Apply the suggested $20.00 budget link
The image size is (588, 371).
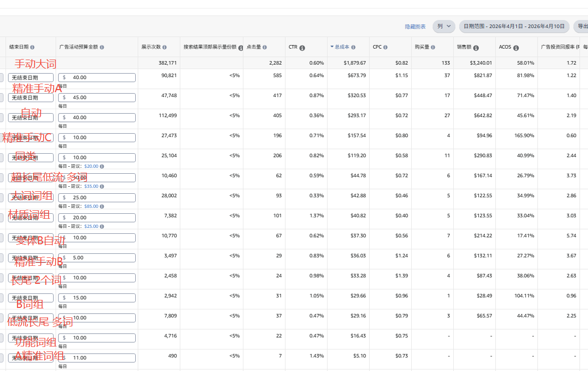point(91,166)
